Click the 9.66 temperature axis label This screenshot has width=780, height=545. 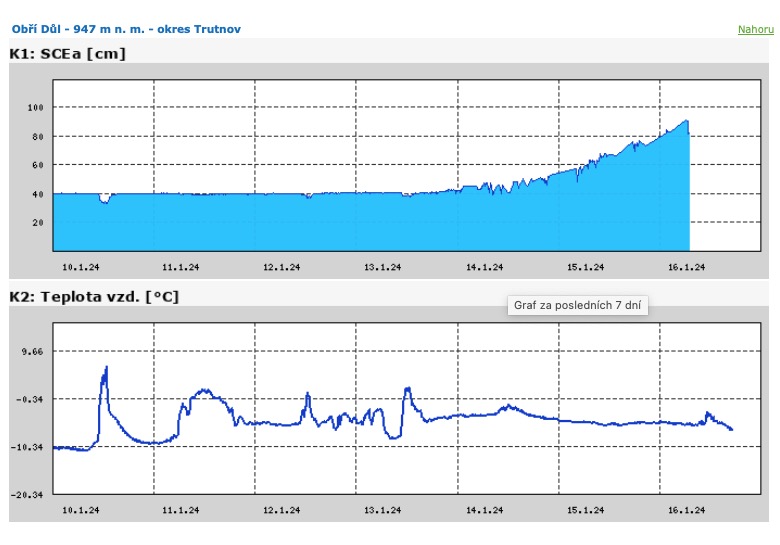click(36, 352)
